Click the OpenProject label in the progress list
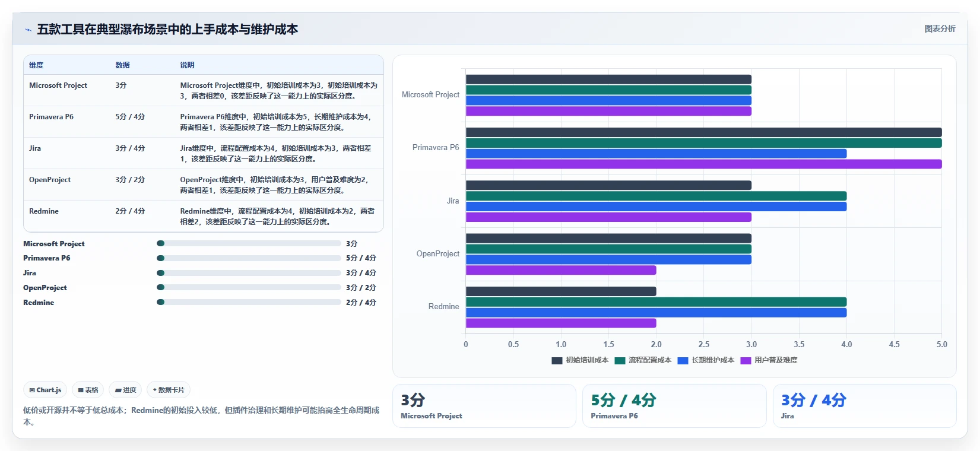The height and width of the screenshot is (451, 980). 45,288
